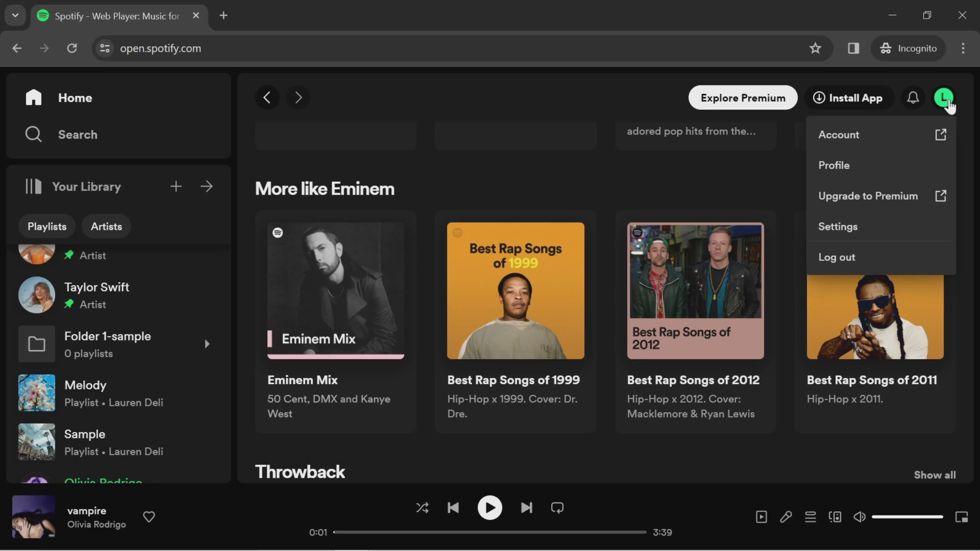This screenshot has width=980, height=551.
Task: Open the Search page
Action: (61, 134)
